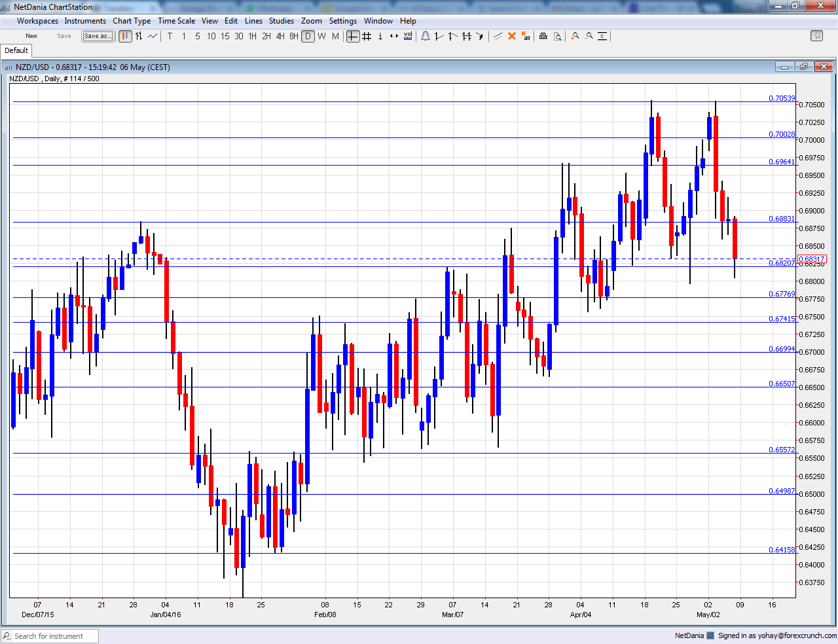Open the Instruments menu
This screenshot has height=644, width=838.
click(85, 20)
